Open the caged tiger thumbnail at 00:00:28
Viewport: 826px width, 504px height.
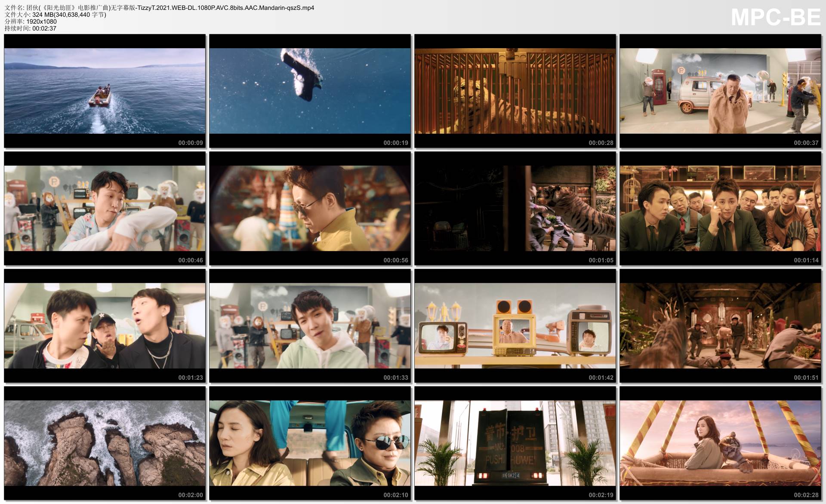515,91
